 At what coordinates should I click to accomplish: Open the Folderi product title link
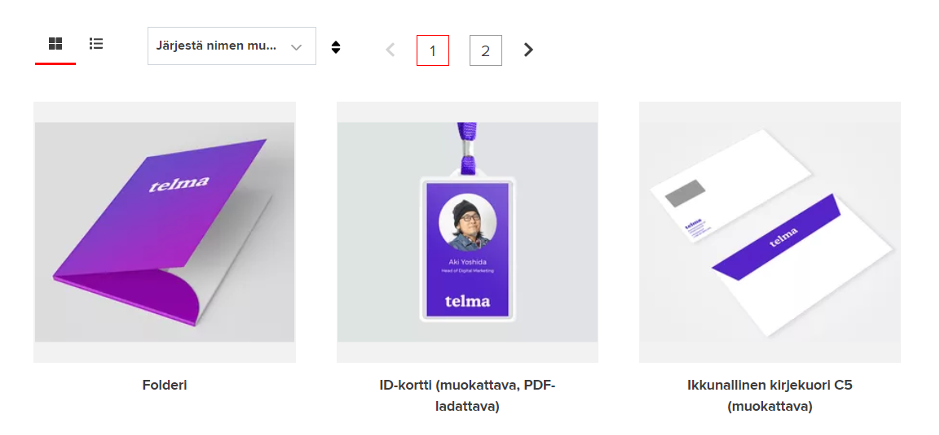tap(164, 385)
